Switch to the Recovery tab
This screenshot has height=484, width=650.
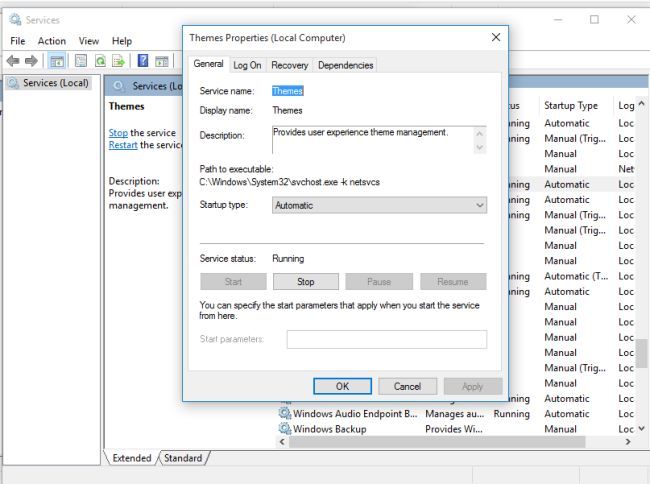pos(290,65)
